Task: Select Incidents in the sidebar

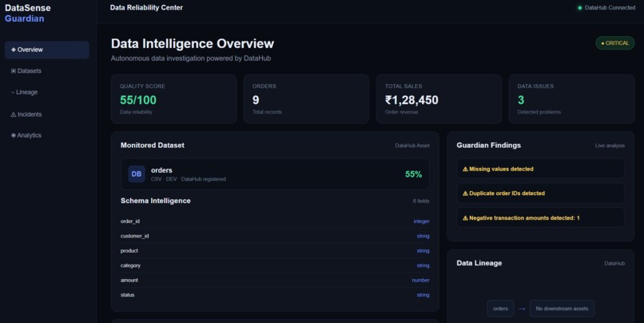Action: pos(47,114)
